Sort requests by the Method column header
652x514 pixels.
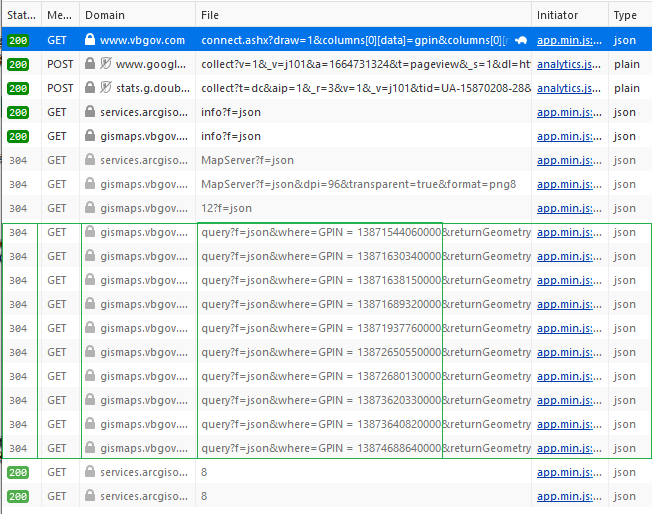coord(59,15)
